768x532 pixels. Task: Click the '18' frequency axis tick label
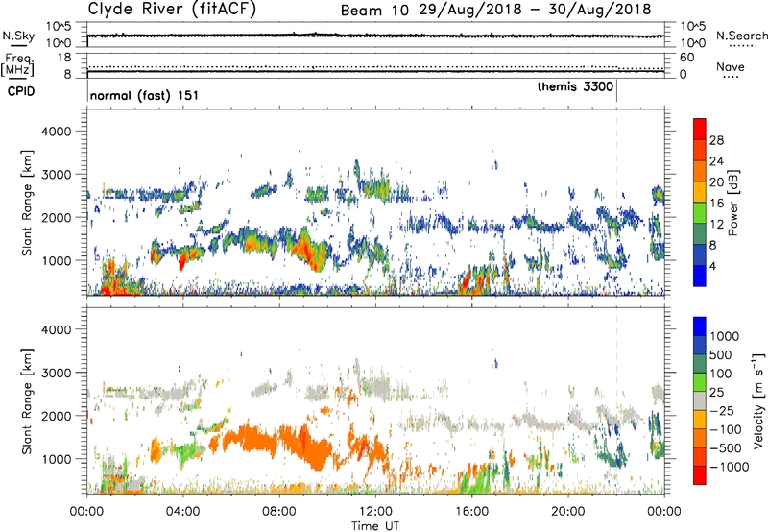[64, 58]
